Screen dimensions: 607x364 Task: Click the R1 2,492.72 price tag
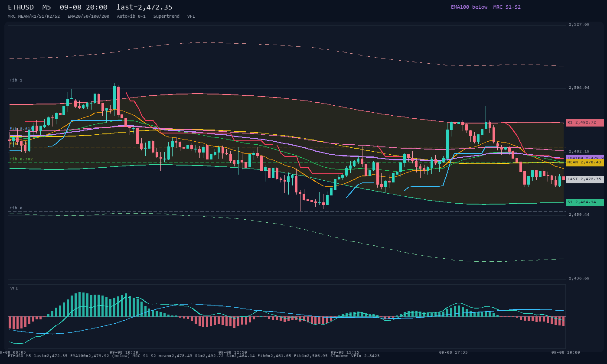(x=585, y=123)
